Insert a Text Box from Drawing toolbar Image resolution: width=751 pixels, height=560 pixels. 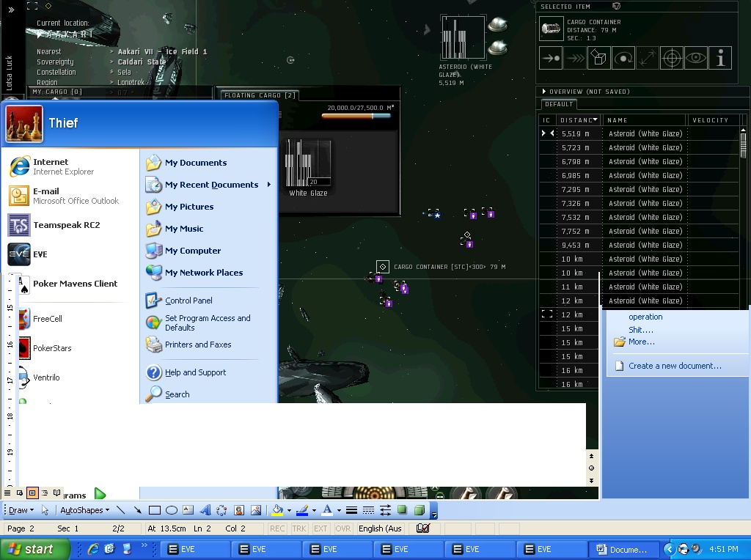click(x=188, y=510)
